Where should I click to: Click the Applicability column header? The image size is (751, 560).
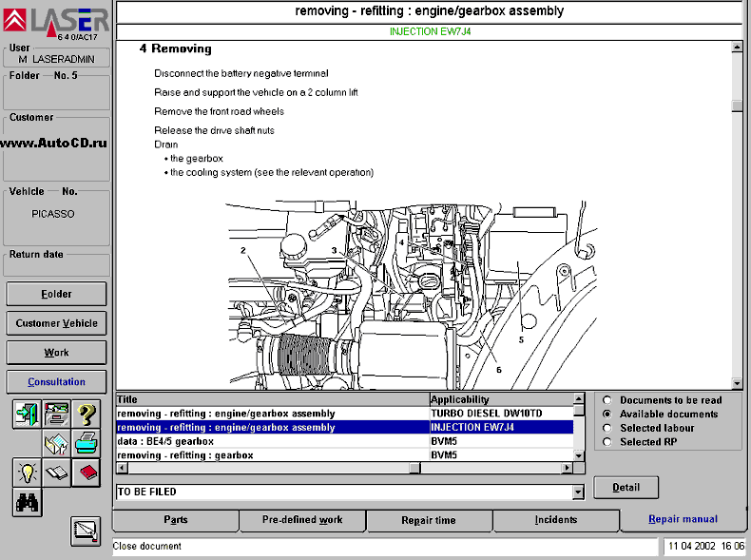(x=502, y=399)
